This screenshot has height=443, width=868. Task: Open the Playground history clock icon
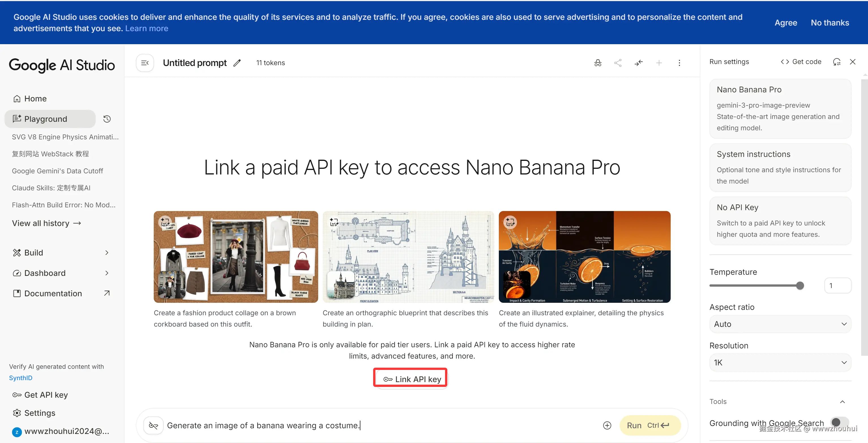click(107, 119)
